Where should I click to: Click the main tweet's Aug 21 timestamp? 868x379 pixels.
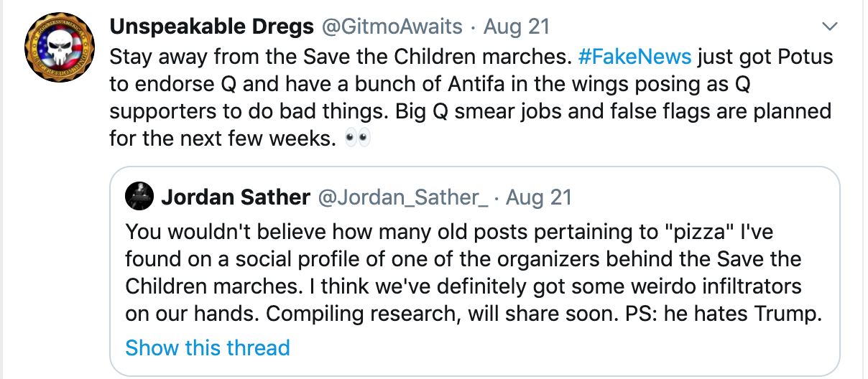tap(517, 27)
